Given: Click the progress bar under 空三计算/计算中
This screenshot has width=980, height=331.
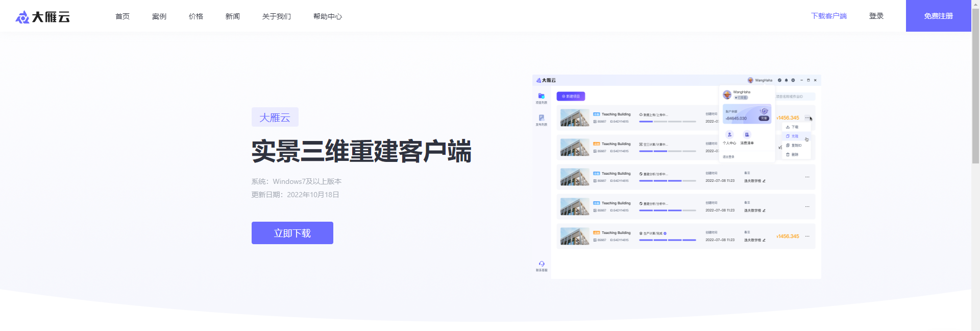Looking at the screenshot, I should pos(668,151).
